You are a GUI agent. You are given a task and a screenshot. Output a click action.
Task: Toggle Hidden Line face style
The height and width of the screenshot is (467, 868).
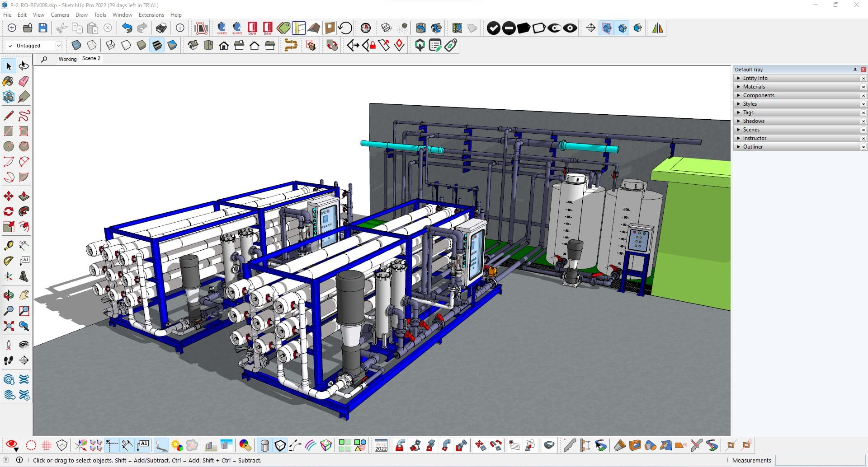[x=126, y=45]
